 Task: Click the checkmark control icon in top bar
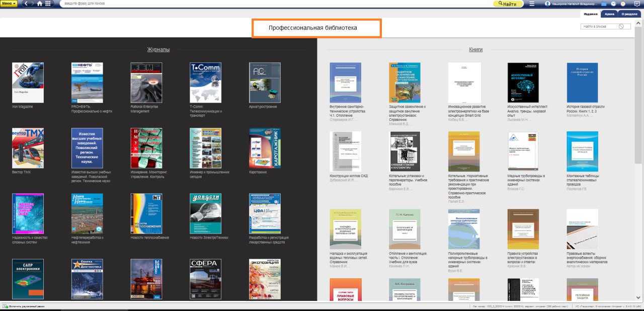point(613,4)
